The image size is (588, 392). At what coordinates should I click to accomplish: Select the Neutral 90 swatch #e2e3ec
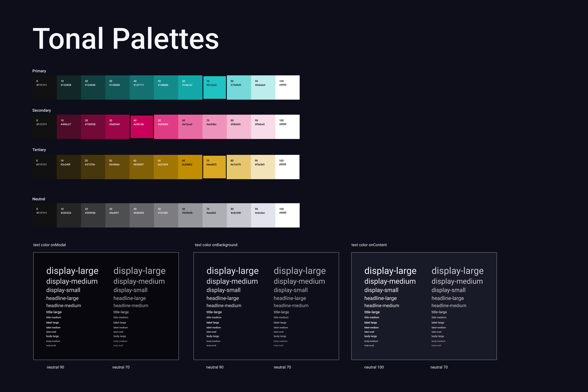pos(263,215)
